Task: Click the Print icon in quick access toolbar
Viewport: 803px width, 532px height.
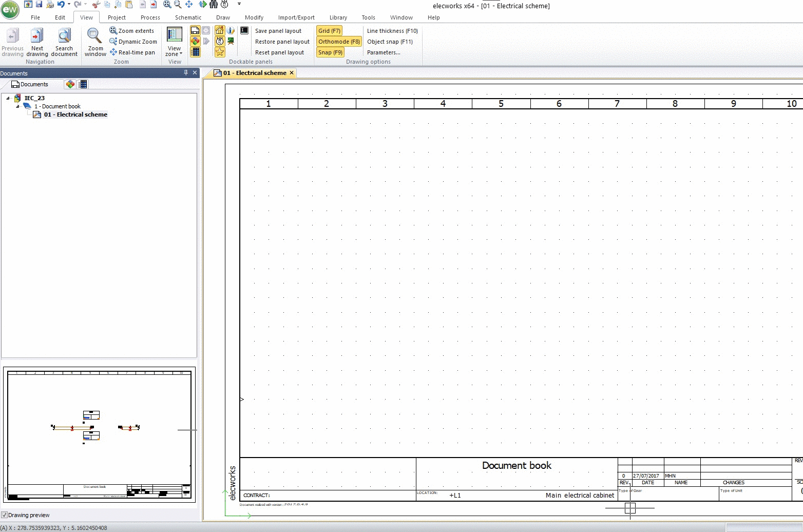Action: (50, 4)
